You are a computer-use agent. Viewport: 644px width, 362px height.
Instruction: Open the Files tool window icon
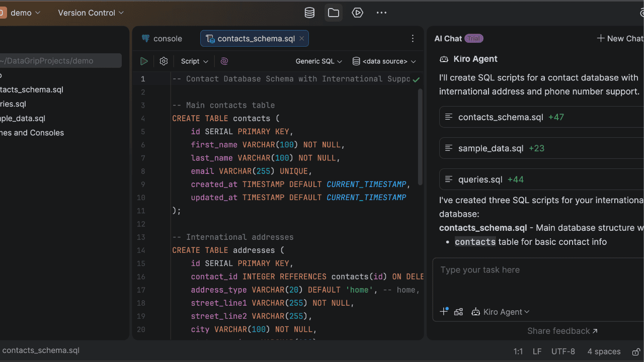pyautogui.click(x=334, y=13)
